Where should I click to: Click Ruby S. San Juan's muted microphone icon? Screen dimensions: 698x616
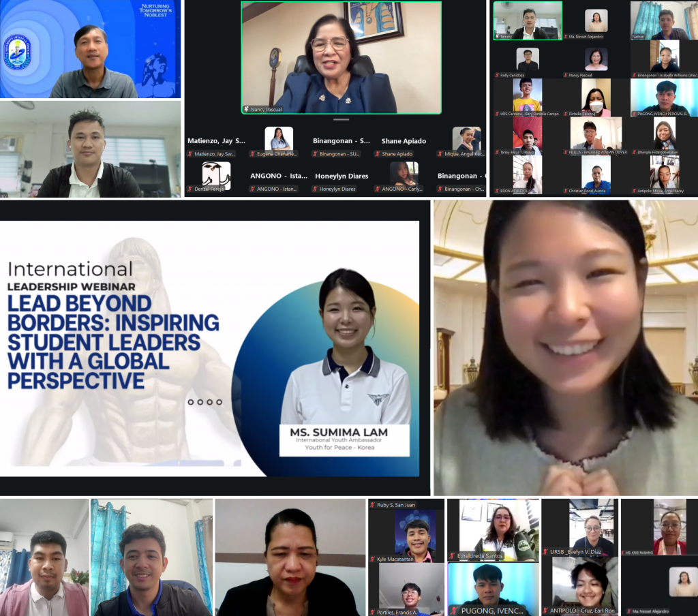click(x=372, y=504)
